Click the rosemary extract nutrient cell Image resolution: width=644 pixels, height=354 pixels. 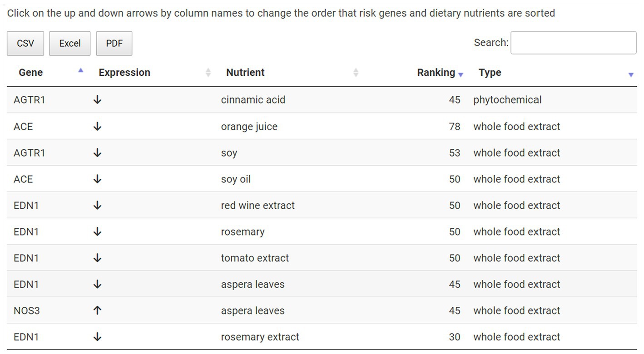tap(260, 337)
